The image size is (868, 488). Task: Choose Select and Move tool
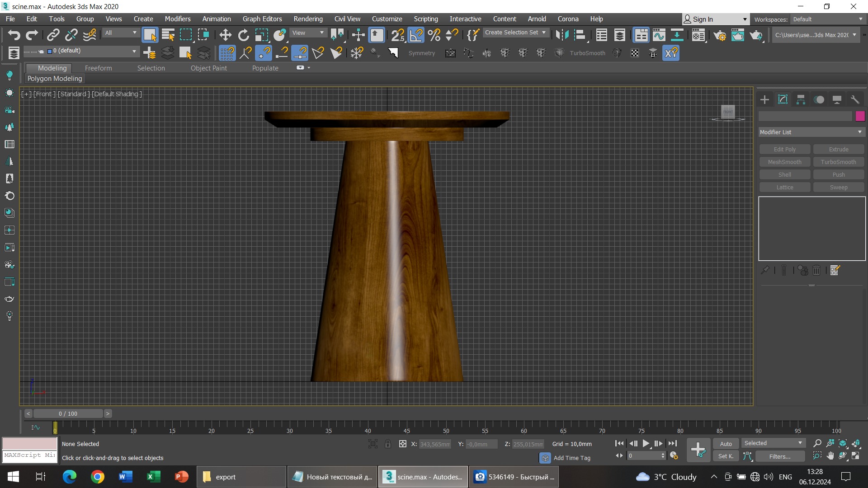(225, 35)
